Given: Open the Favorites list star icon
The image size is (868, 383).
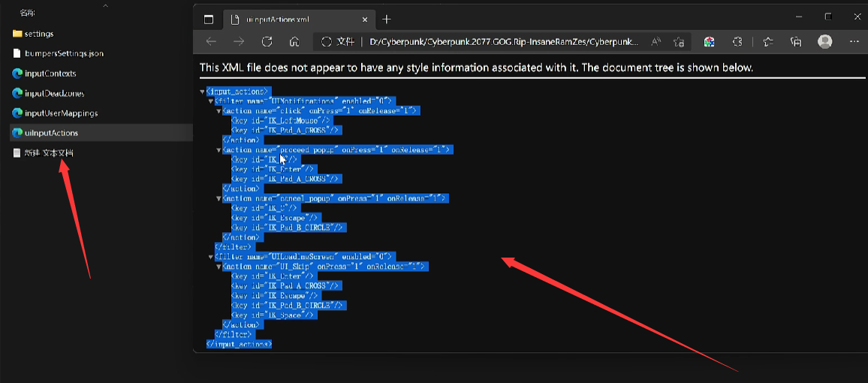Looking at the screenshot, I should click(x=768, y=41).
